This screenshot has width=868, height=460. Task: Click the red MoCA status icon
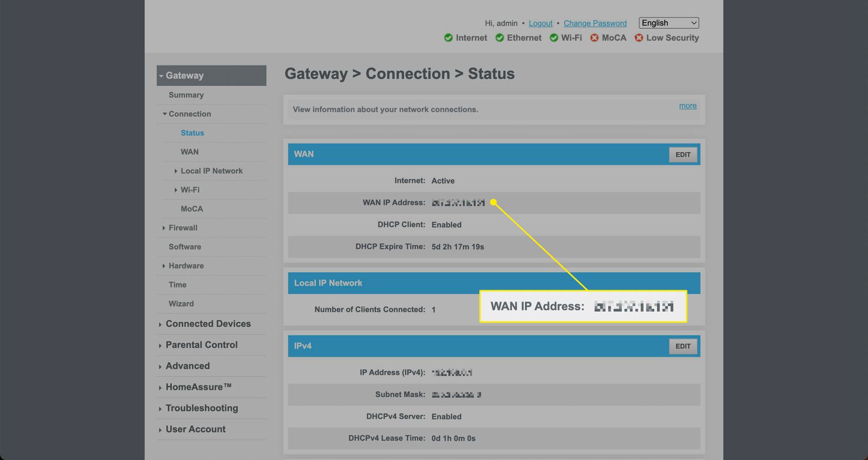[x=594, y=38]
